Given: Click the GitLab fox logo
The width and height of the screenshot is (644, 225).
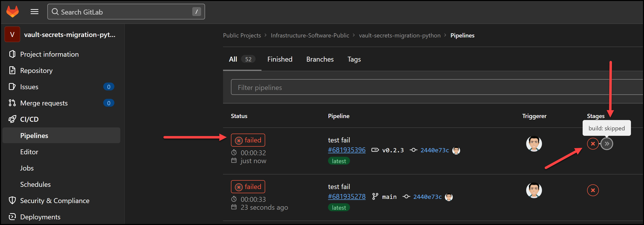Looking at the screenshot, I should click(x=12, y=11).
